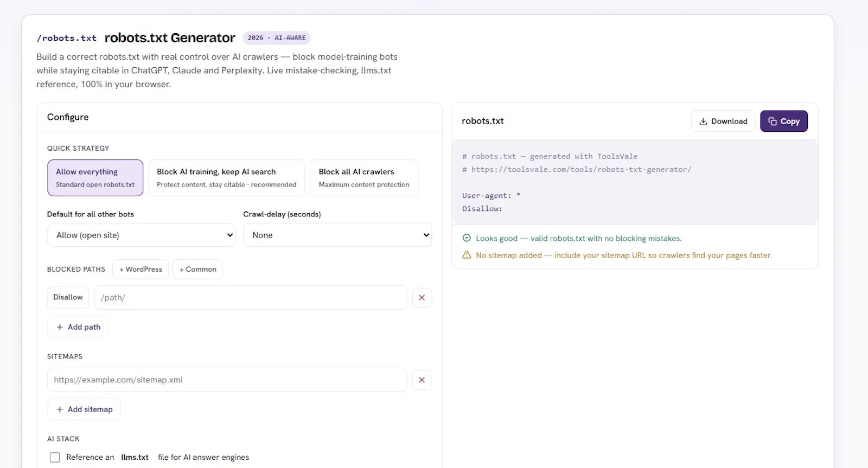Image resolution: width=868 pixels, height=468 pixels.
Task: Click the copy clipboard icon
Action: click(x=773, y=121)
